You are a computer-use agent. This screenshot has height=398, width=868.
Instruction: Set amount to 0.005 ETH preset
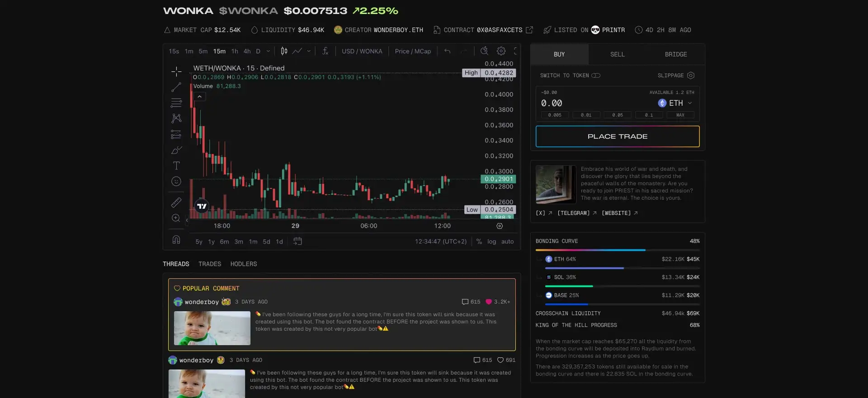pyautogui.click(x=555, y=115)
